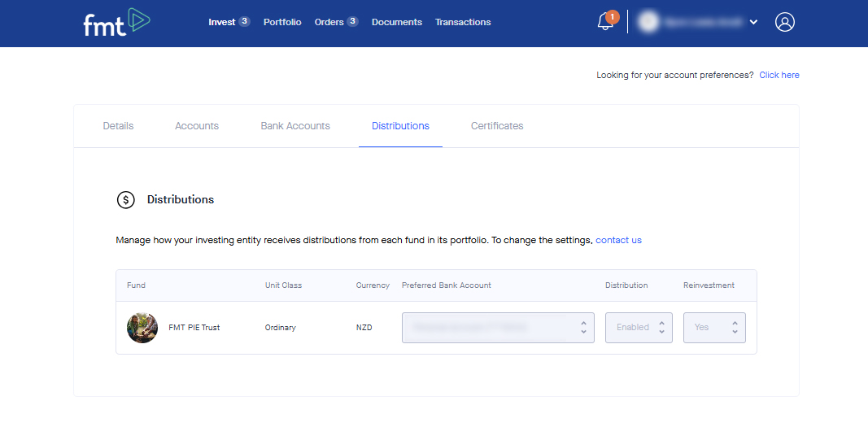Open the Distribution Enabled dropdown
The image size is (868, 440).
639,328
